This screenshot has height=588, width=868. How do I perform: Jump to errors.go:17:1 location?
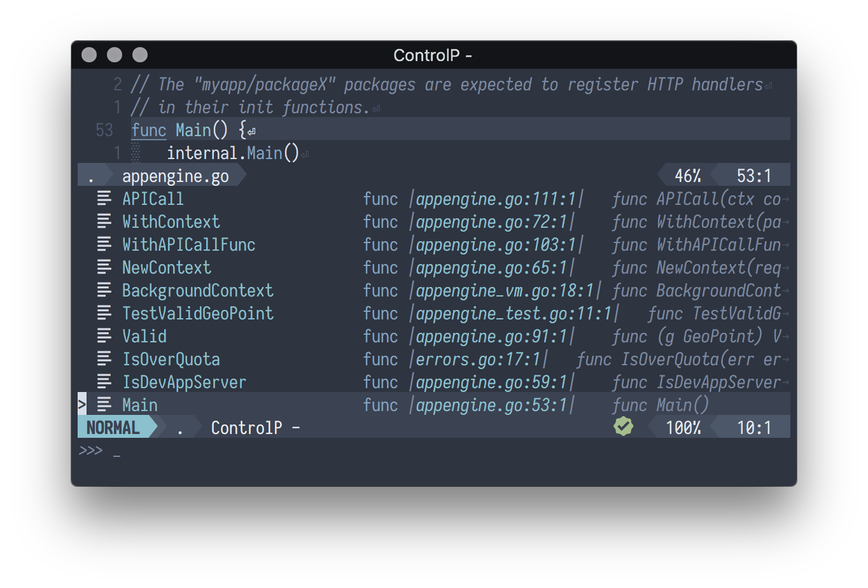click(x=478, y=359)
